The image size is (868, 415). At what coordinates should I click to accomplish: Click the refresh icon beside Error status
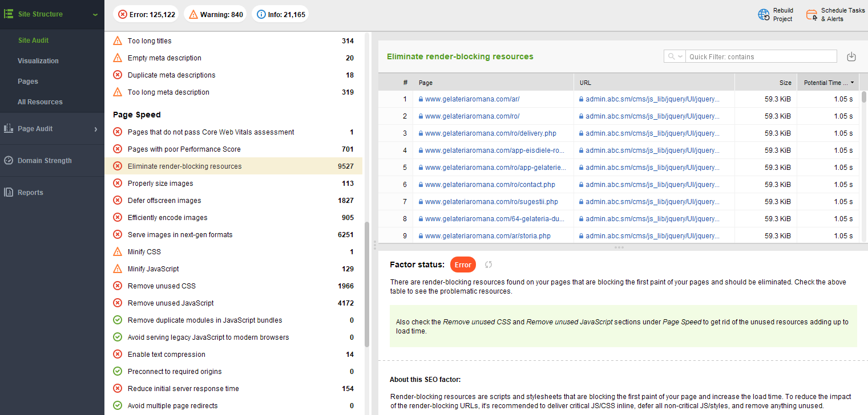488,265
